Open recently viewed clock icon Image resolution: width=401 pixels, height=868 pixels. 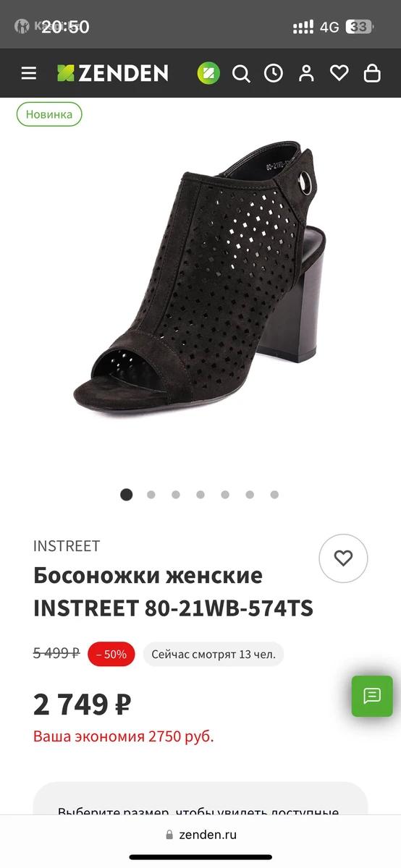[x=274, y=73]
